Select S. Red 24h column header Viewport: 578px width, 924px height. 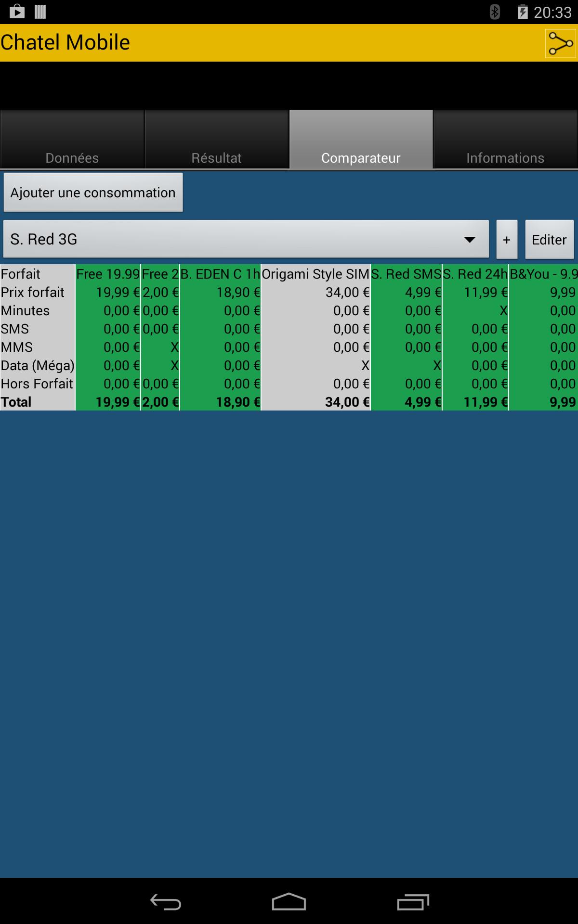(475, 274)
